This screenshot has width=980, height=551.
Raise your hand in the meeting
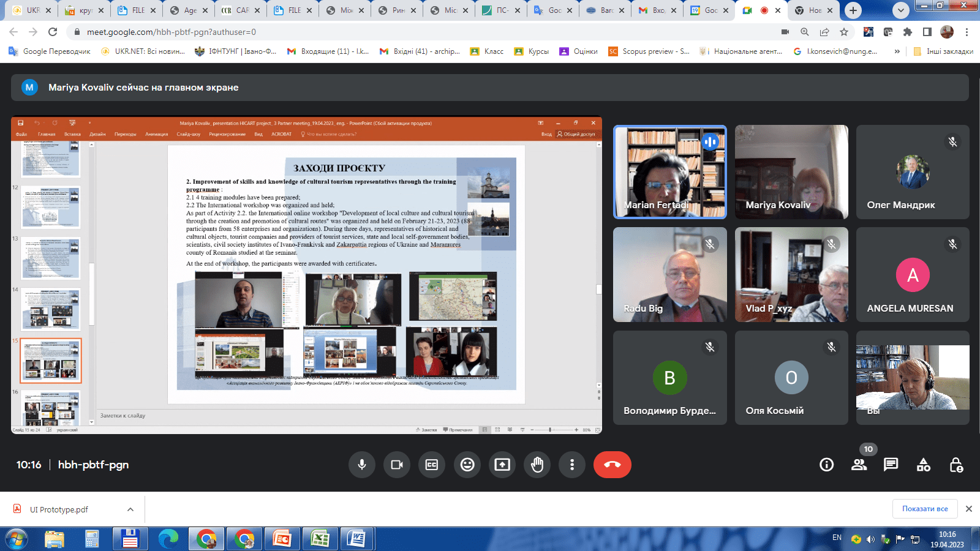[x=537, y=465]
